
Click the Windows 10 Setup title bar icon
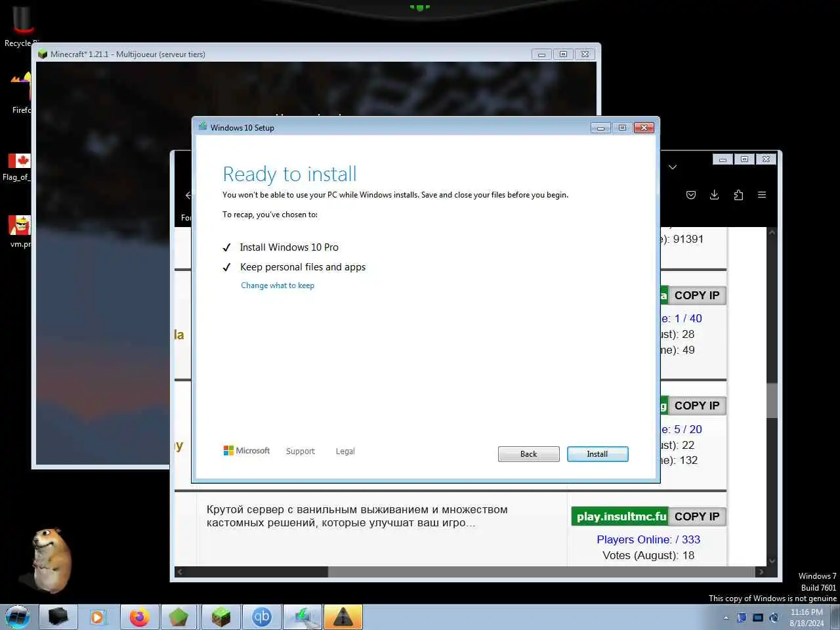pos(203,127)
